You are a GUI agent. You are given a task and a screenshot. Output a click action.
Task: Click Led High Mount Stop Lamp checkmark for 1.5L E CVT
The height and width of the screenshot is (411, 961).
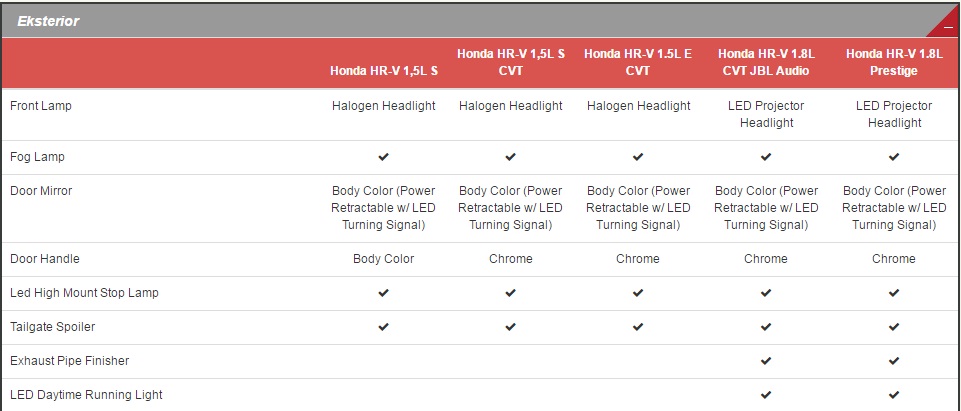point(638,293)
